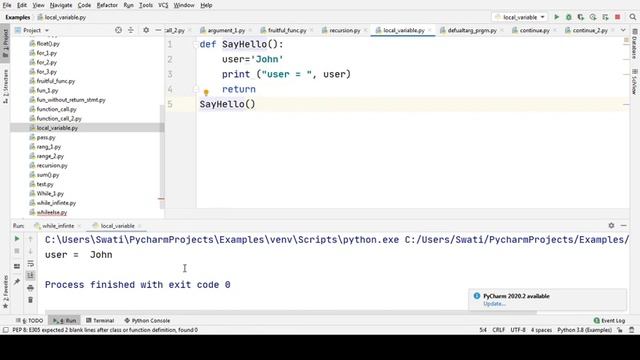Screen dimensions: 640x360
Task: Open the while_infinite Run tab
Action: click(x=58, y=226)
